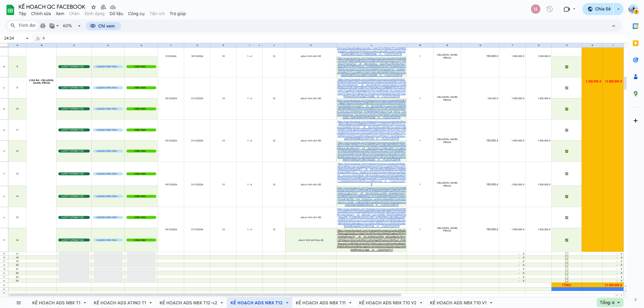This screenshot has width=644, height=308.
Task: Click the Chia sẻ share button
Action: click(x=599, y=9)
